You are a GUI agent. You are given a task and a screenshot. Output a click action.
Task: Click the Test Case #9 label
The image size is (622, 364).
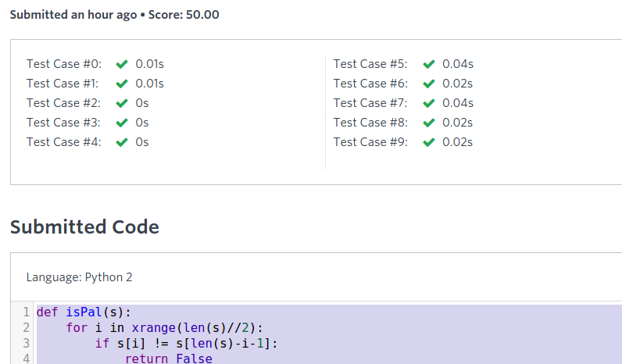coord(370,142)
